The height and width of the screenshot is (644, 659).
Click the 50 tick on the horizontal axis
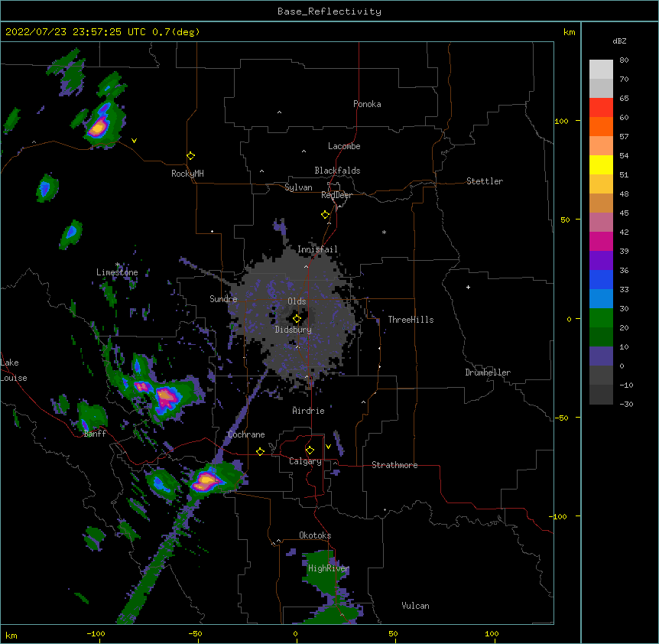coord(394,633)
